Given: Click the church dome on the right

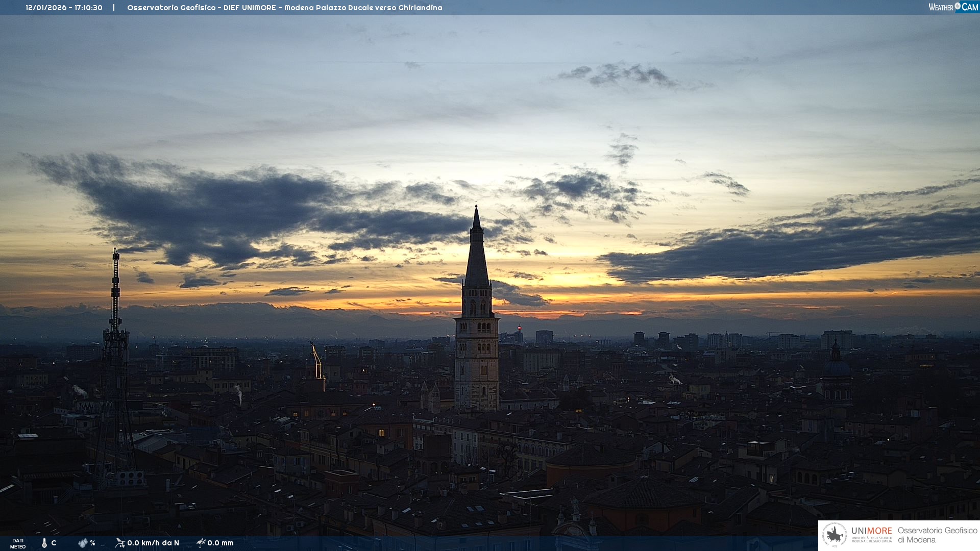Looking at the screenshot, I should 836,366.
